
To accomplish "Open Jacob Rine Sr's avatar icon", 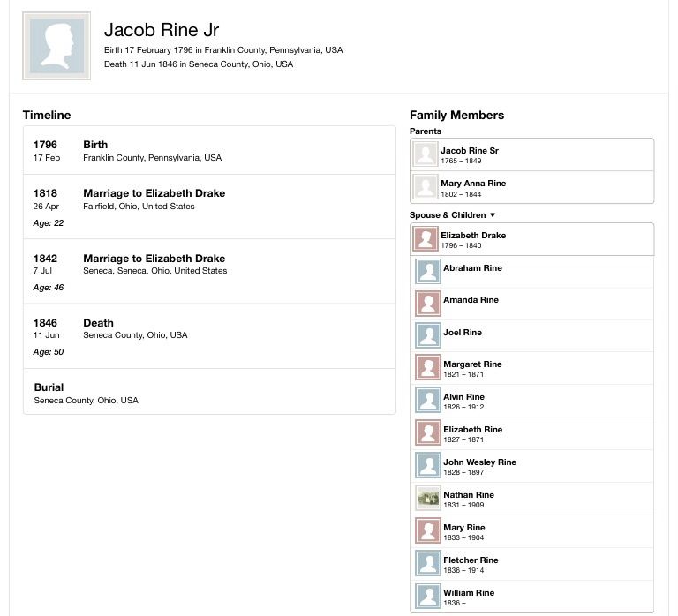I will pos(426,154).
